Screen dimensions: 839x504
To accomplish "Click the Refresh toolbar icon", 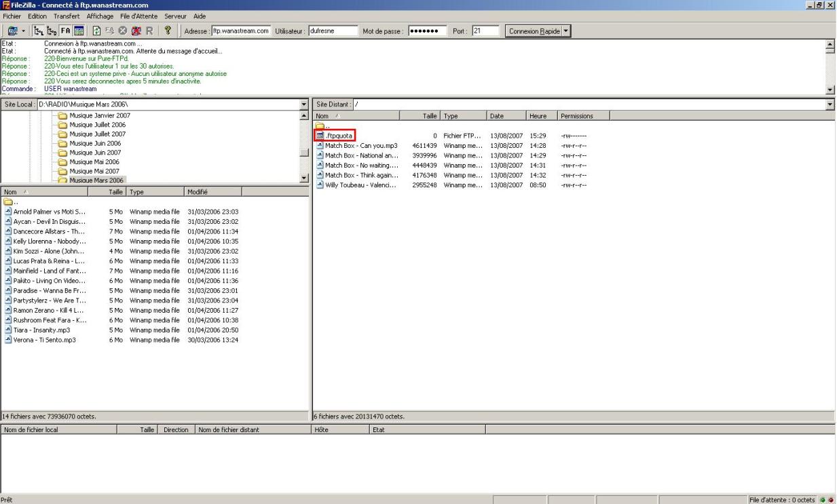I will point(96,31).
